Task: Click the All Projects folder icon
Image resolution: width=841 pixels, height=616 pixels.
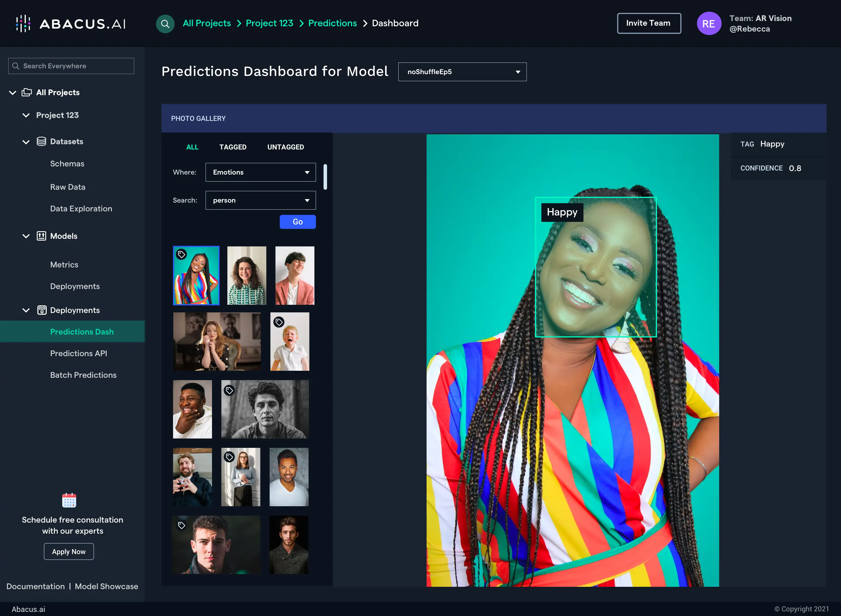Action: click(27, 93)
